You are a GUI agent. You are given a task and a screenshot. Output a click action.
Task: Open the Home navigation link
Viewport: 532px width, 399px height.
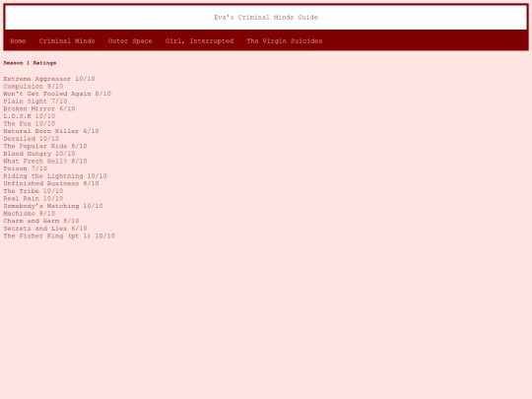(x=18, y=41)
